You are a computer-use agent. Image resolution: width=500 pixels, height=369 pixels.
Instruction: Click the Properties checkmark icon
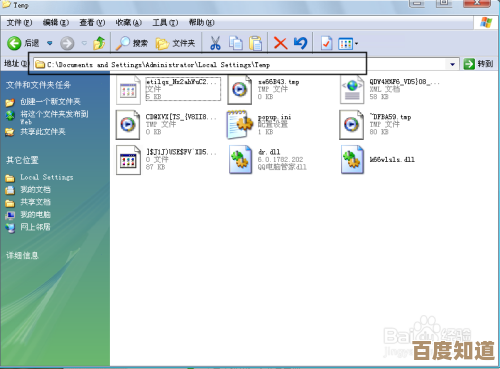click(x=326, y=43)
